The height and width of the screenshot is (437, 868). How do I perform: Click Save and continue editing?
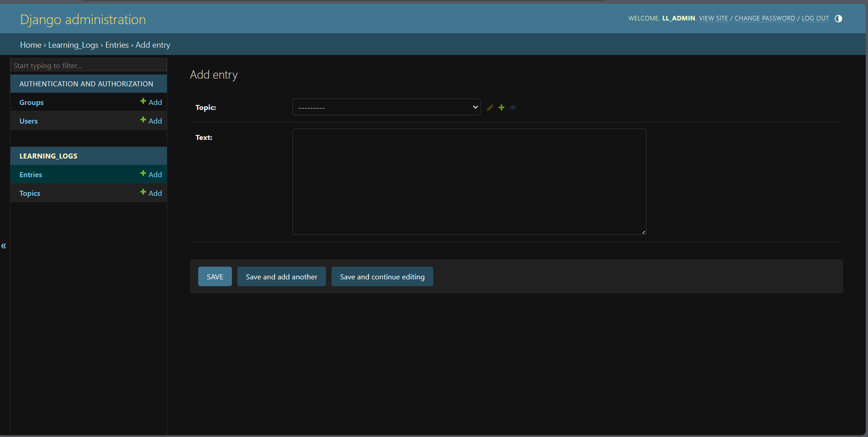382,277
